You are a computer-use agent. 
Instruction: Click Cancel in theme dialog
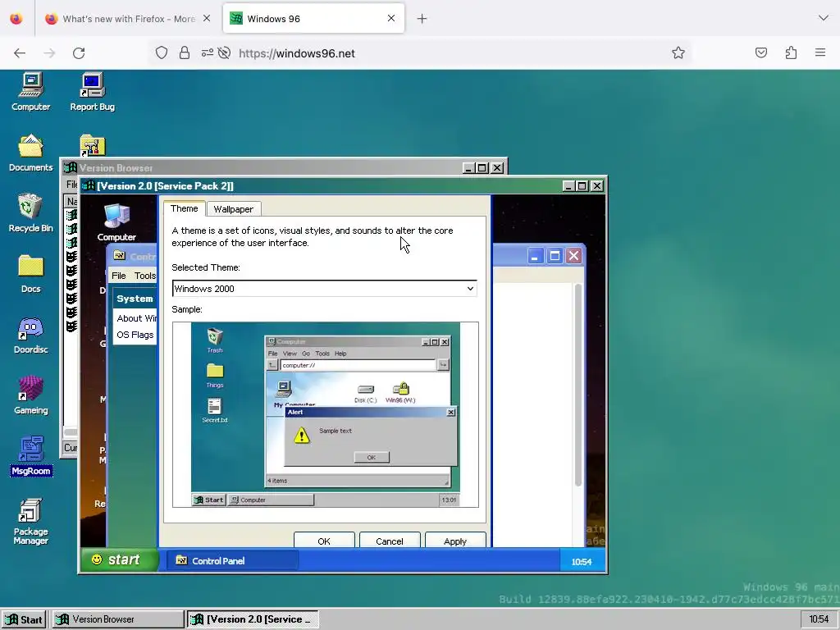(390, 541)
